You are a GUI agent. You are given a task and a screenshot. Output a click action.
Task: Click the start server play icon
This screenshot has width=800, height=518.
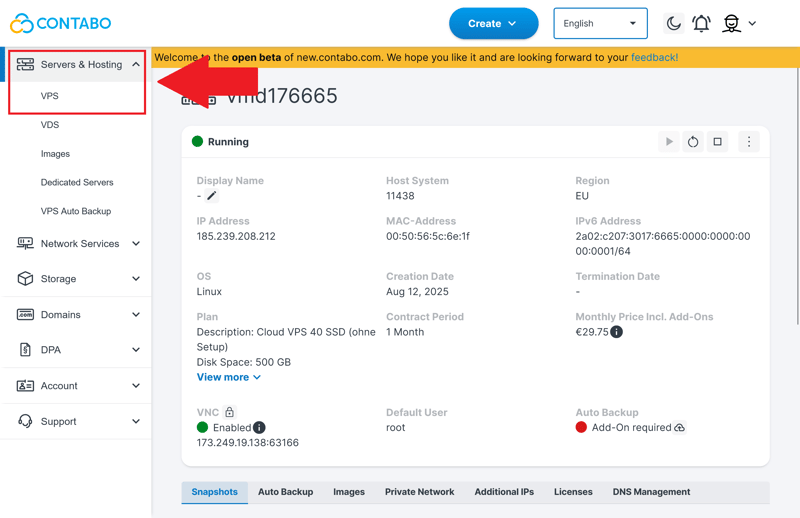point(669,142)
